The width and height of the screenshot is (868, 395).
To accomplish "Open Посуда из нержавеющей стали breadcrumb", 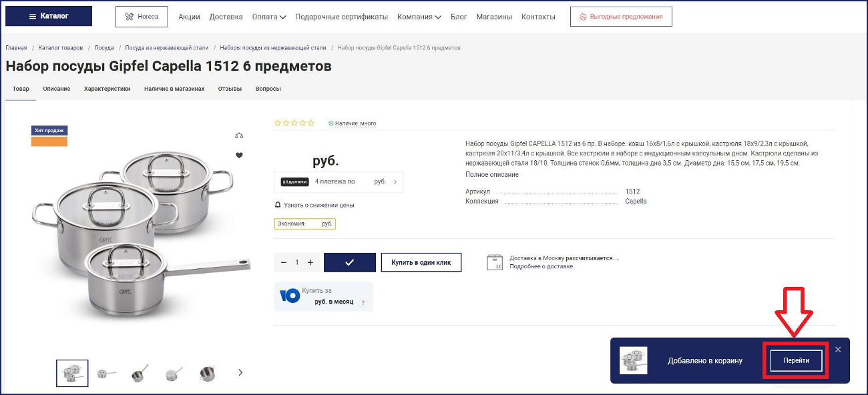I will tap(167, 48).
